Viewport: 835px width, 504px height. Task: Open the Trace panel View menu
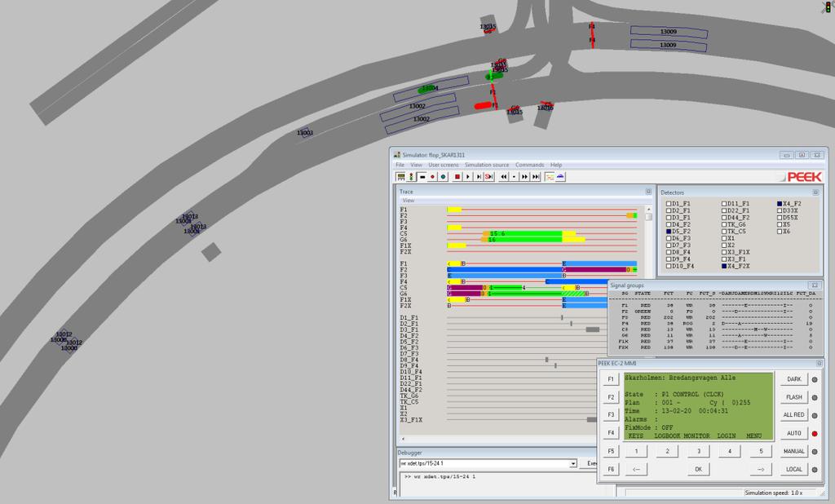[408, 201]
